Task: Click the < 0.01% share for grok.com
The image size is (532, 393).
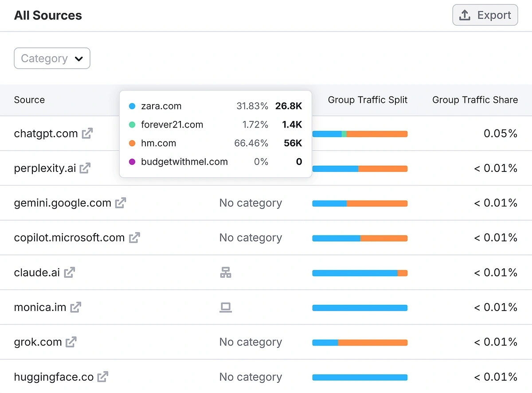Action: [496, 342]
